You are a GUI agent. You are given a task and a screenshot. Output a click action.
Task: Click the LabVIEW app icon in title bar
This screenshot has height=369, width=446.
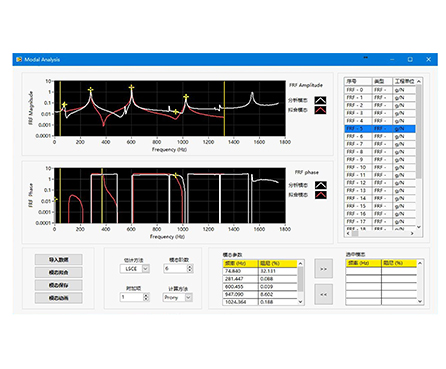19,59
